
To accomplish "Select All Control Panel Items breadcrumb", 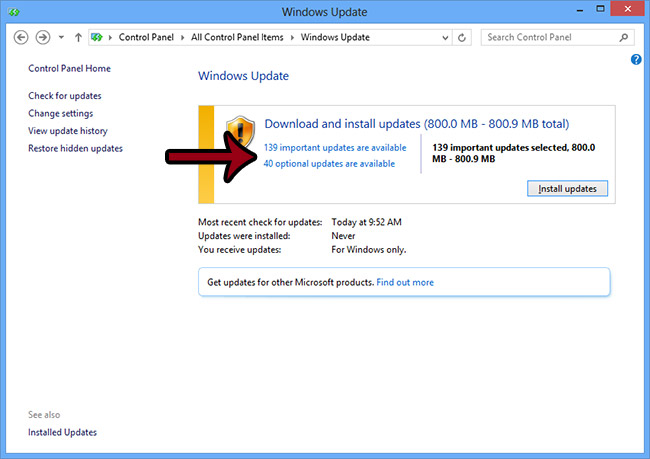I will pyautogui.click(x=237, y=37).
